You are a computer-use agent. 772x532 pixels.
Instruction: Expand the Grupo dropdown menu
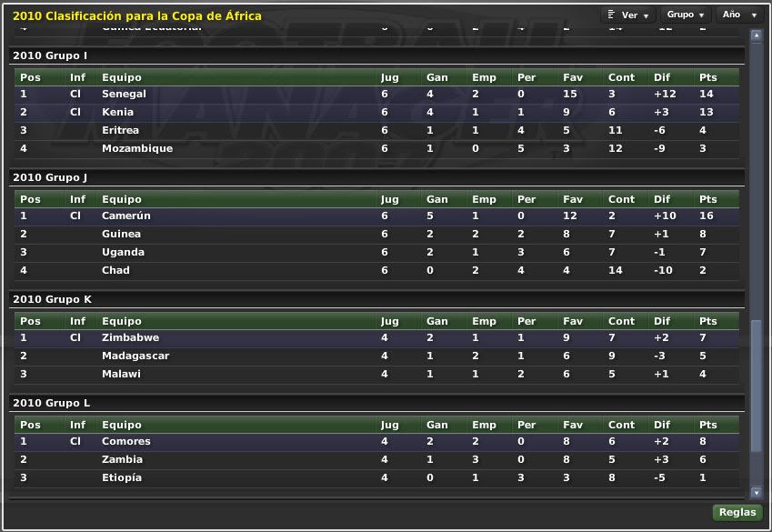pos(686,15)
